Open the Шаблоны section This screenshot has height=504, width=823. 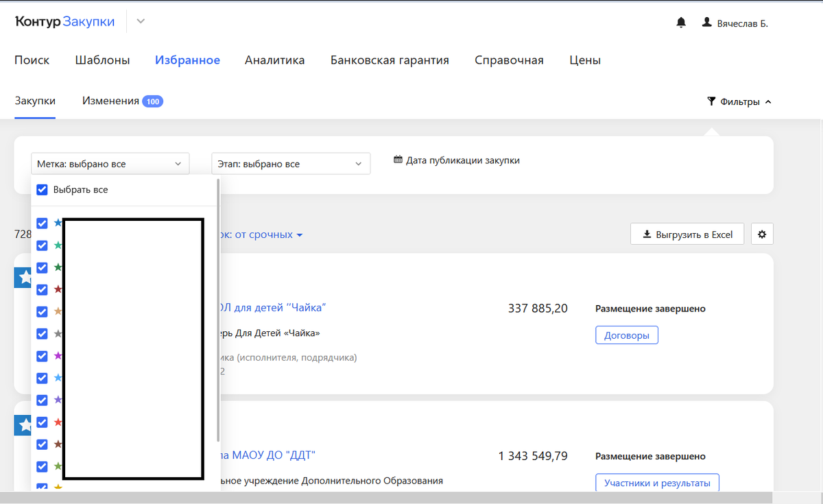click(x=102, y=60)
